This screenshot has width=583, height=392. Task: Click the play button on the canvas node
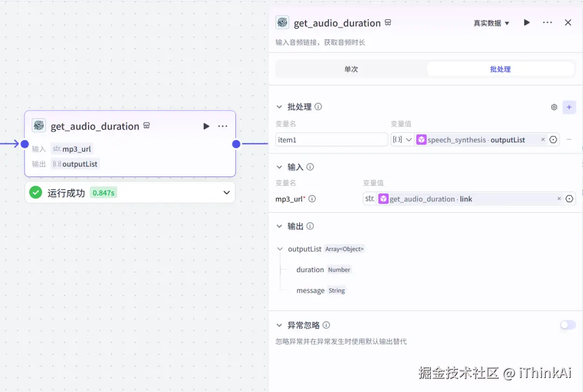click(x=206, y=126)
